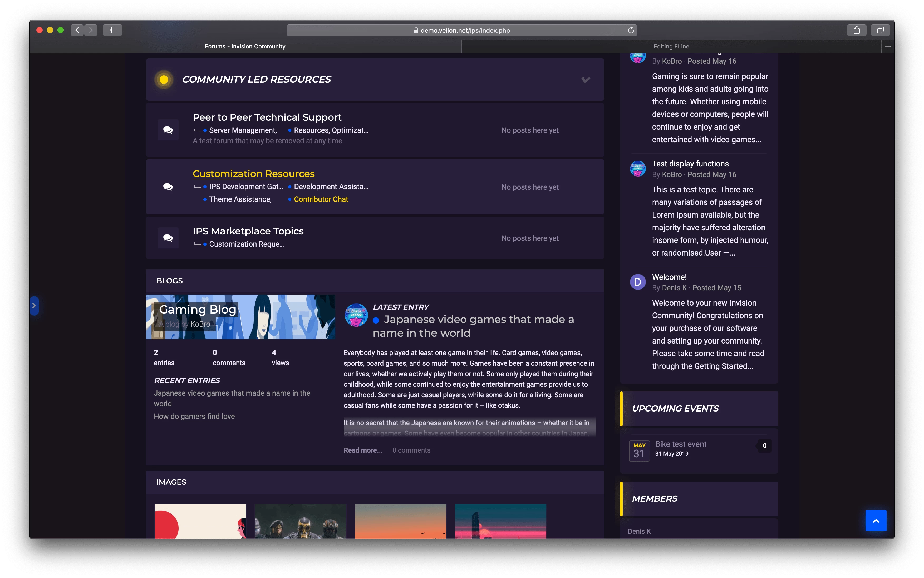Click Peer to Peer Technical Support chat icon

pos(168,130)
